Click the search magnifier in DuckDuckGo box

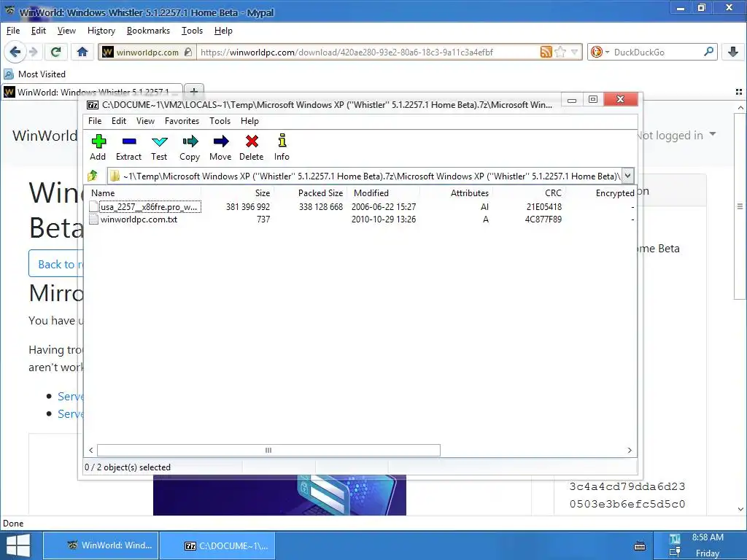708,52
